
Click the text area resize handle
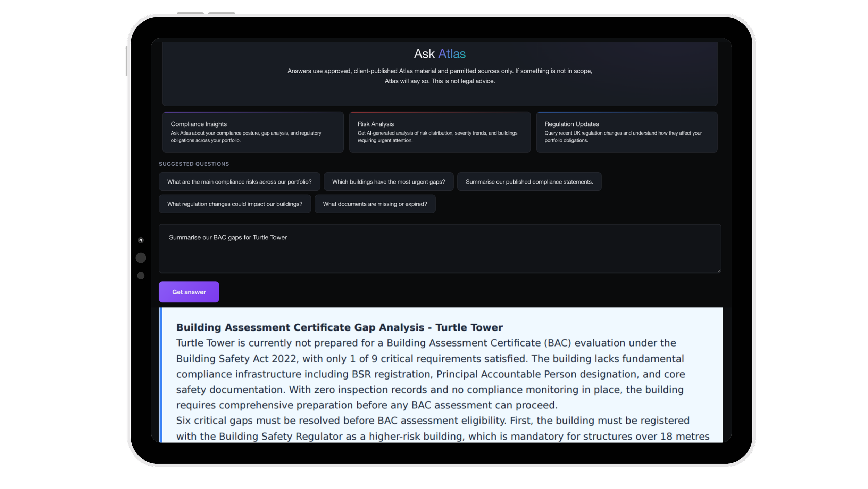pos(719,271)
